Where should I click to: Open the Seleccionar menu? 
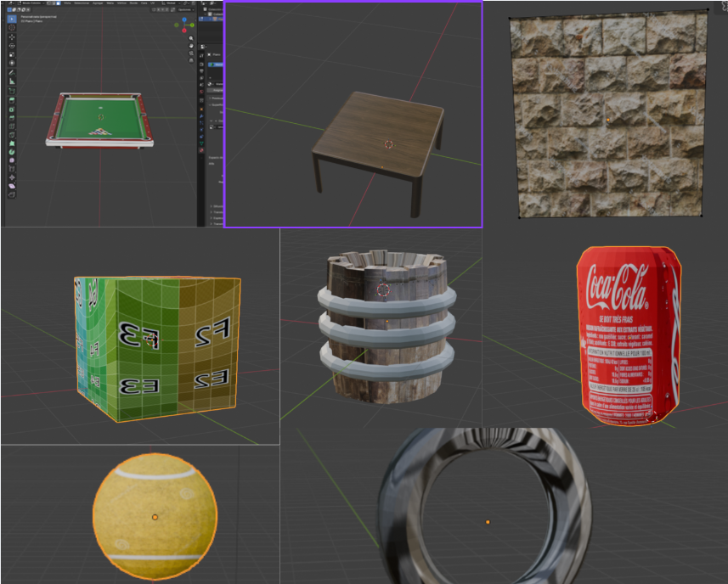pos(82,3)
